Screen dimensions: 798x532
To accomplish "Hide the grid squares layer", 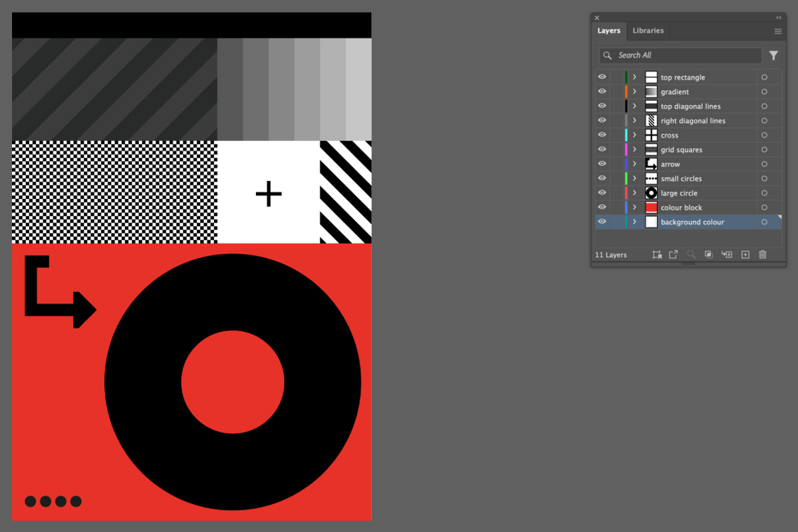I will pos(602,150).
